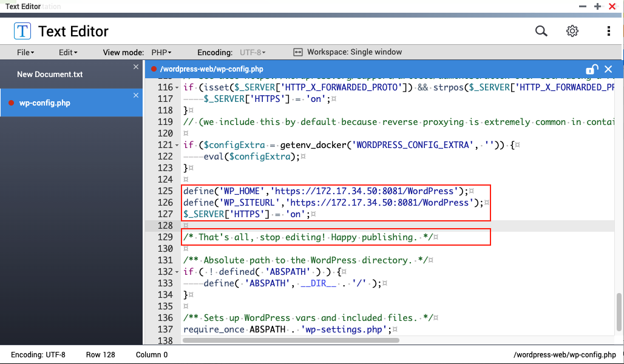The height and width of the screenshot is (364, 624).
Task: Click the Text Editor logo icon
Action: point(22,31)
